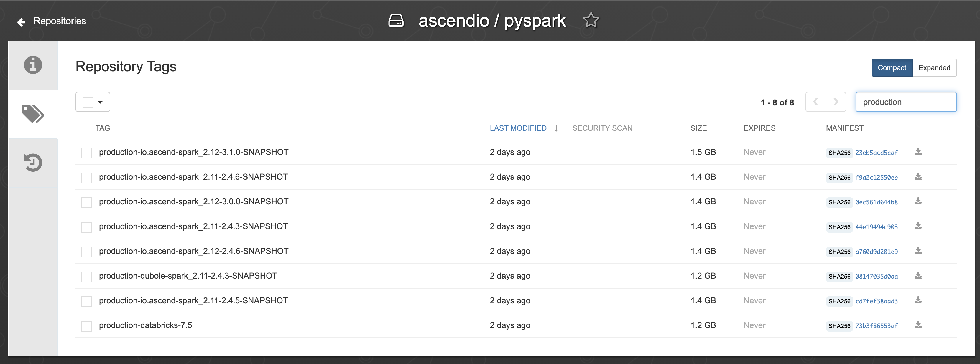Screen dimensions: 980x364
Task: Click the ascendio / pyspark repository title
Action: pyautogui.click(x=492, y=21)
